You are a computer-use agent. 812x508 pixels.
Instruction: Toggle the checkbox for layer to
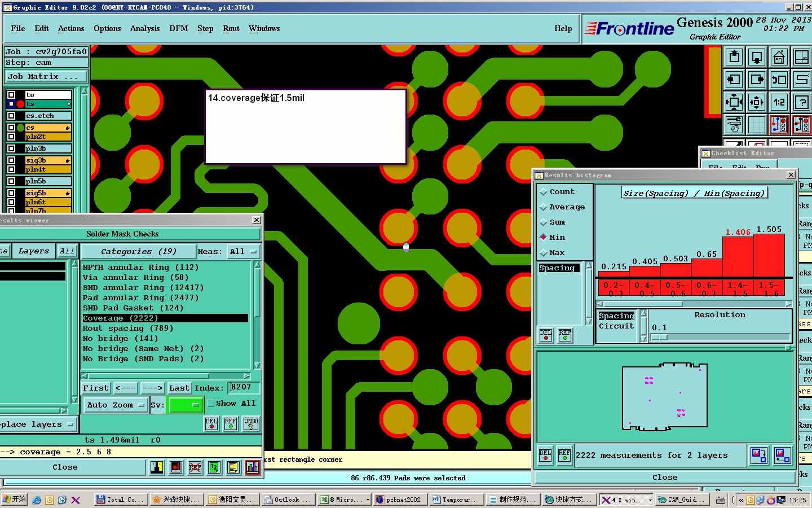[11, 95]
